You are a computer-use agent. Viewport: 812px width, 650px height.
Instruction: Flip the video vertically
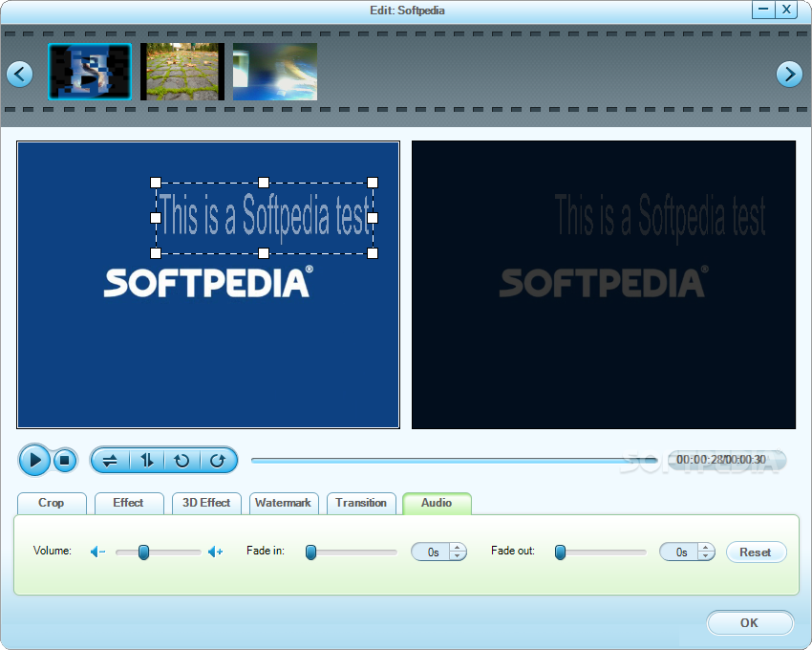(147, 461)
